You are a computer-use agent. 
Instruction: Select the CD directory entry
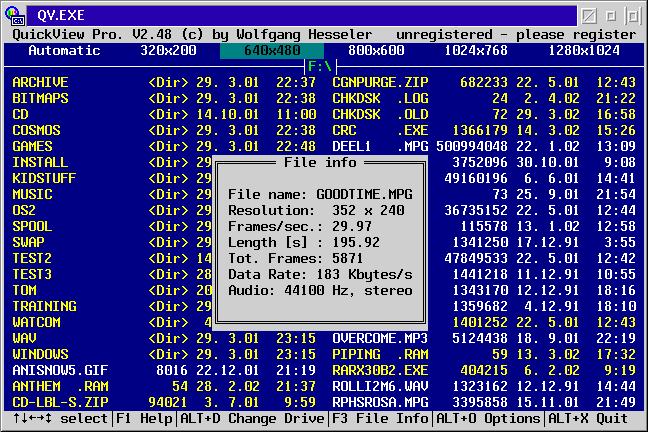point(164,114)
